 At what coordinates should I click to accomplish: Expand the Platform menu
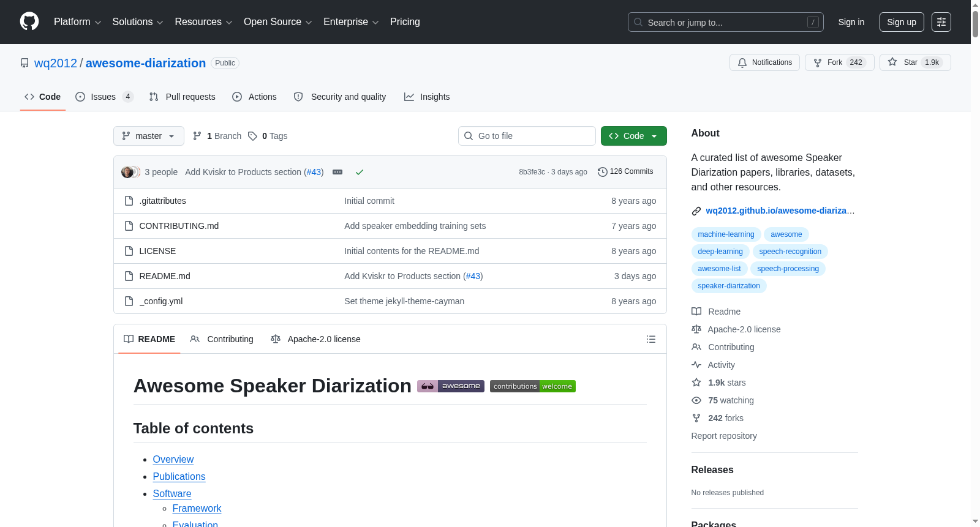(x=78, y=22)
